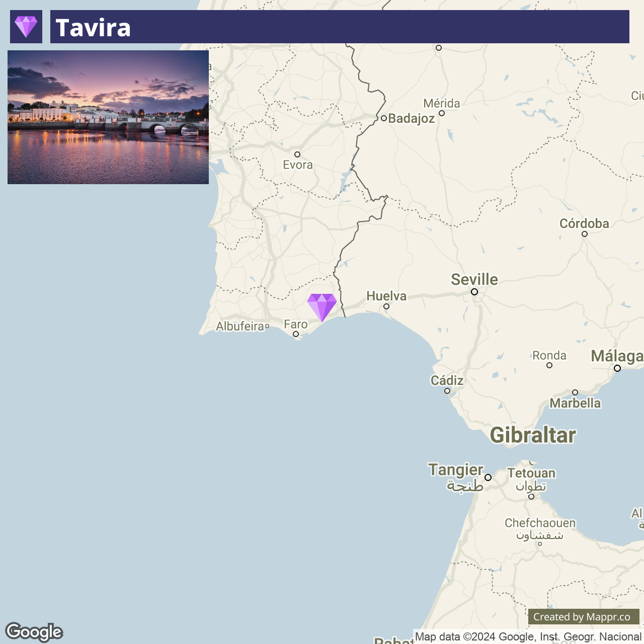
Task: Click the Huelva city marker
Action: pos(386,306)
